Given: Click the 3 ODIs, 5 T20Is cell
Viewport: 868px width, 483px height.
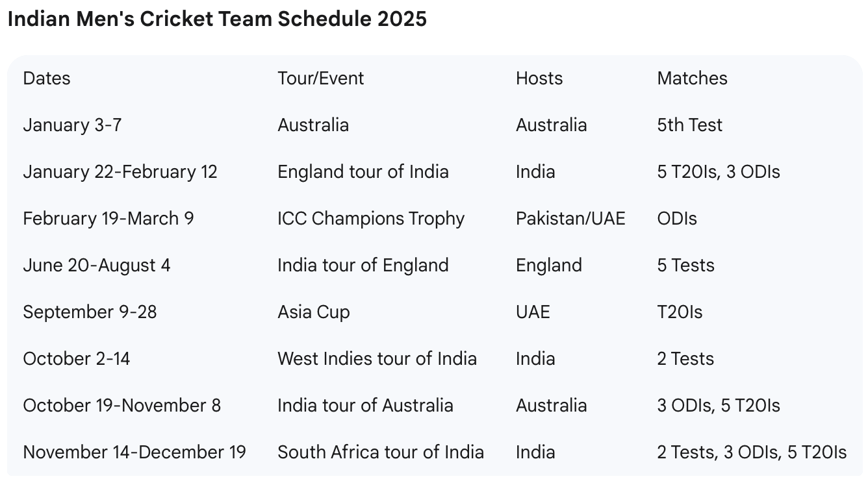Looking at the screenshot, I should pos(719,406).
